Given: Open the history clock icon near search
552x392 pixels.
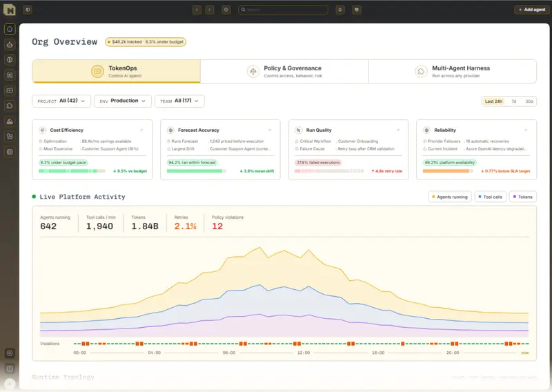Looking at the screenshot, I should (226, 10).
